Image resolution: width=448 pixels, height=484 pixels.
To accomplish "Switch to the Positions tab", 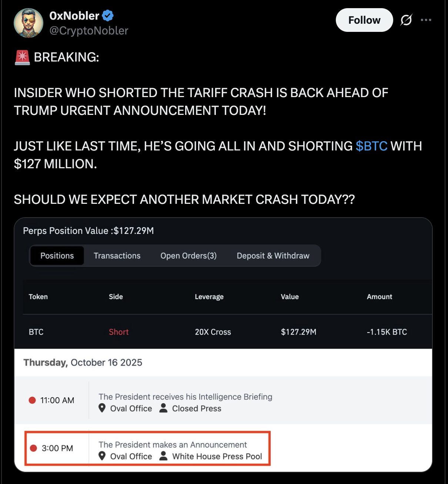I will click(57, 256).
